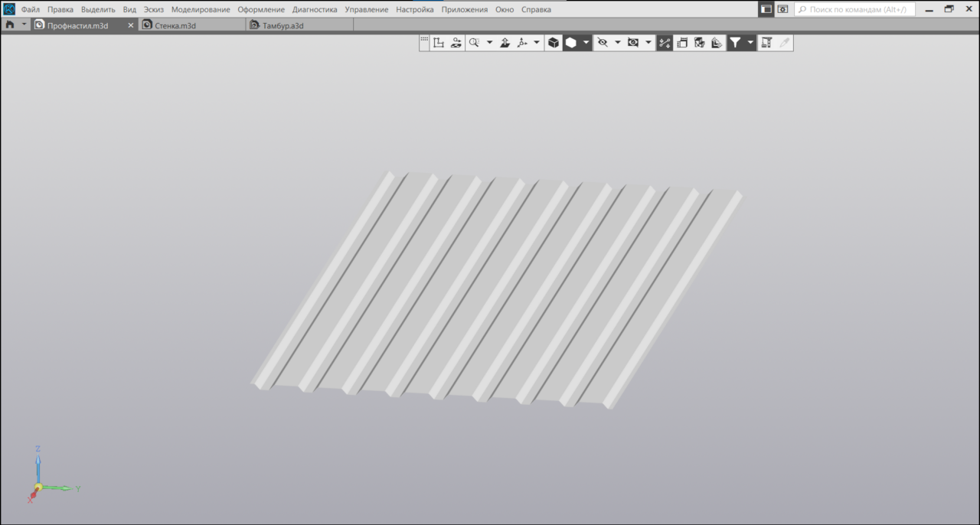This screenshot has width=980, height=525.
Task: Open the workspace settings gear-window icon
Action: 782,9
